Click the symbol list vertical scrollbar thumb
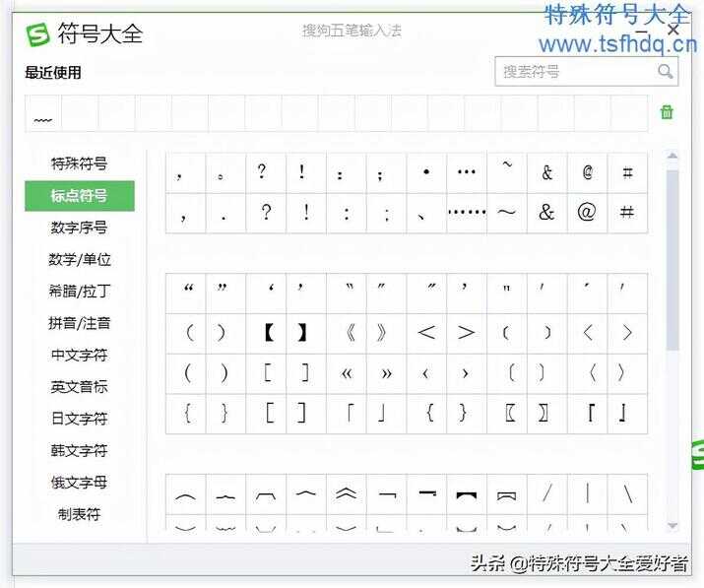This screenshot has width=704, height=588. pyautogui.click(x=672, y=256)
